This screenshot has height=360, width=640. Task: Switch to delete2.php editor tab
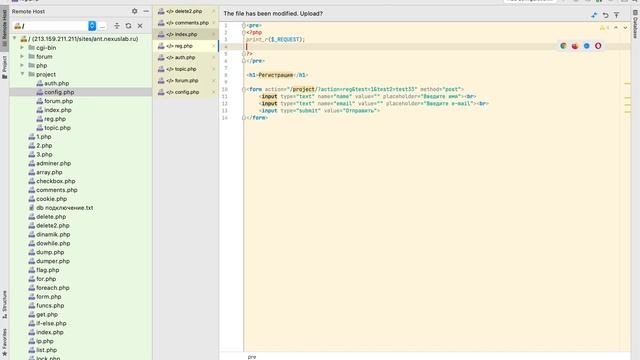[x=184, y=11]
